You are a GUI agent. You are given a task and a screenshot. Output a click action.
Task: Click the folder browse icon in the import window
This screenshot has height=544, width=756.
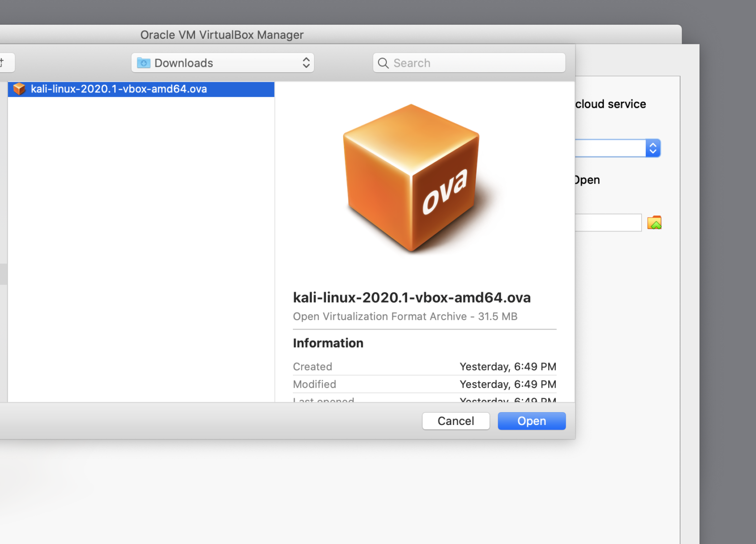pyautogui.click(x=654, y=223)
